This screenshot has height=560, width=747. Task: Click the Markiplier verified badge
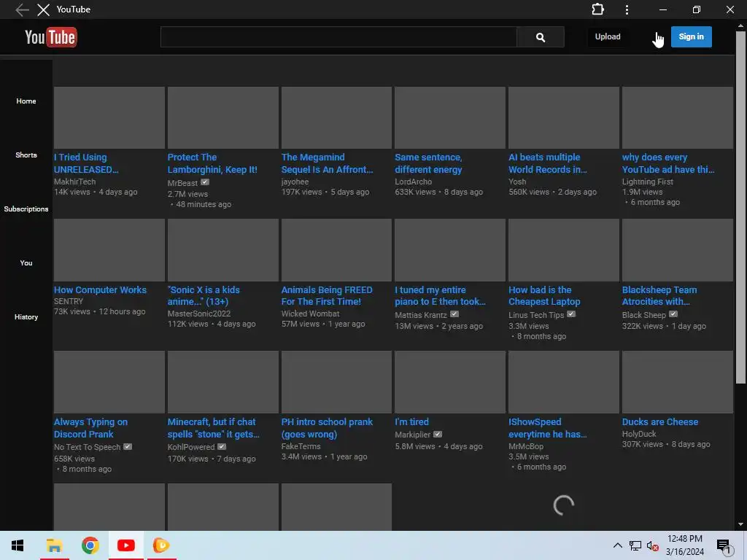(x=438, y=435)
